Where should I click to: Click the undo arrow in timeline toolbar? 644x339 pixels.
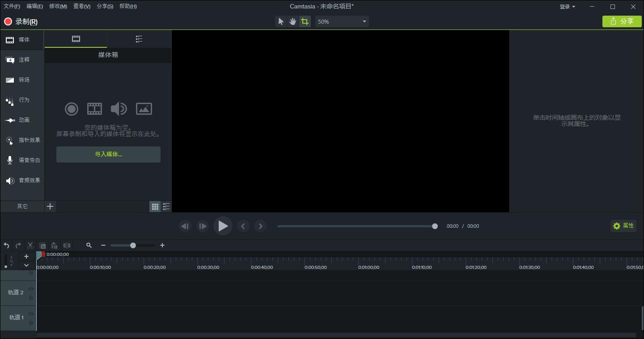click(6, 245)
